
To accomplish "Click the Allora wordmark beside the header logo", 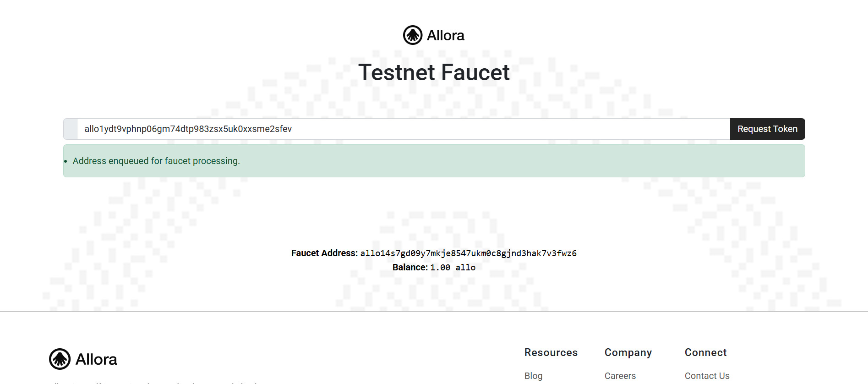I will 445,35.
